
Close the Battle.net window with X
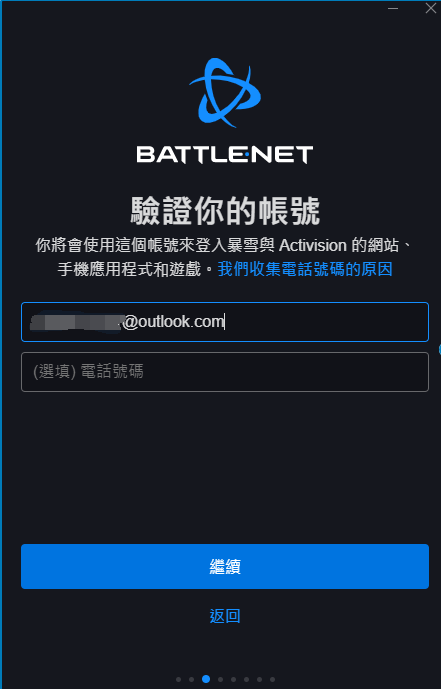click(x=431, y=8)
